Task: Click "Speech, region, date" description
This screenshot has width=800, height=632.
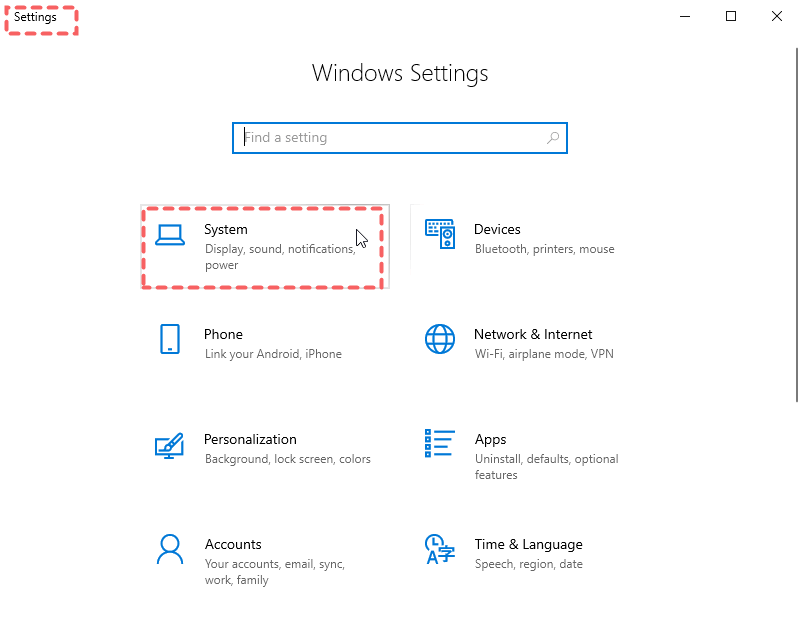Action: tap(529, 564)
